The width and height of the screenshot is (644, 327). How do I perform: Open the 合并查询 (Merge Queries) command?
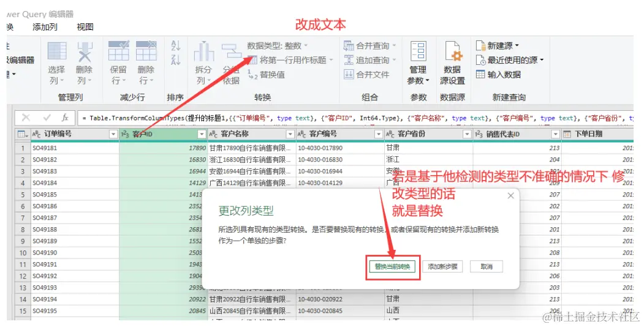point(369,45)
